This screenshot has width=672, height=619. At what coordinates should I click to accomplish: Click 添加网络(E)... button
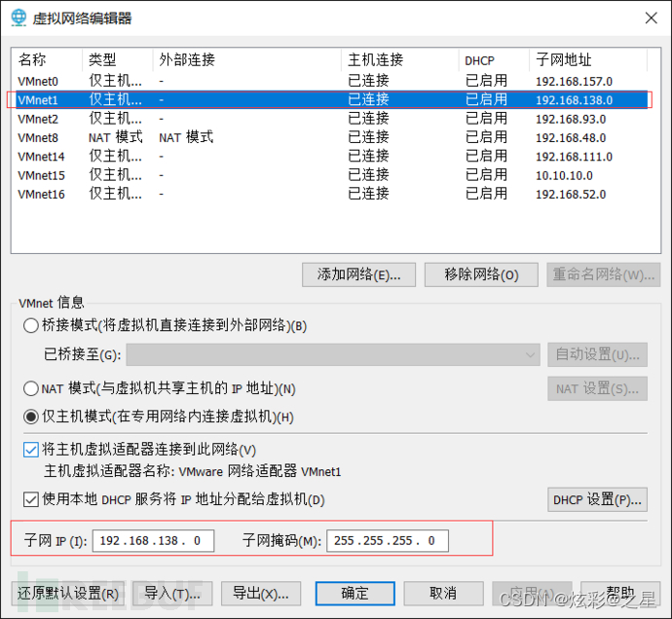[x=358, y=274]
